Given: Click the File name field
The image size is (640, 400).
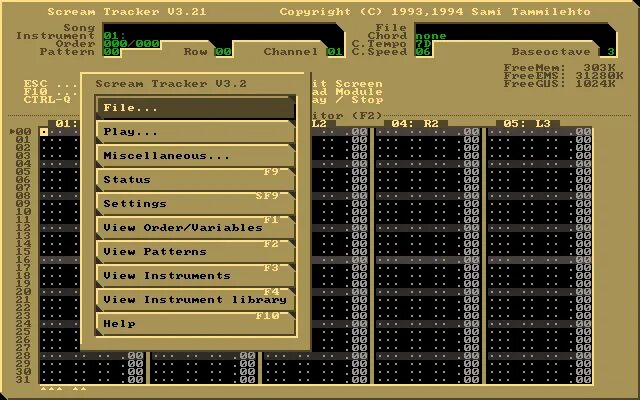Looking at the screenshot, I should (514, 28).
